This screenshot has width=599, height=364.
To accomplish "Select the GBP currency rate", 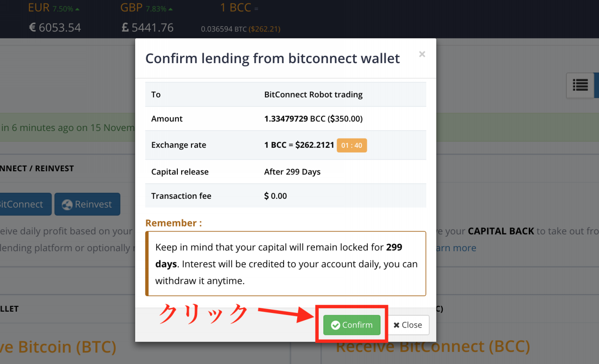I will (147, 18).
